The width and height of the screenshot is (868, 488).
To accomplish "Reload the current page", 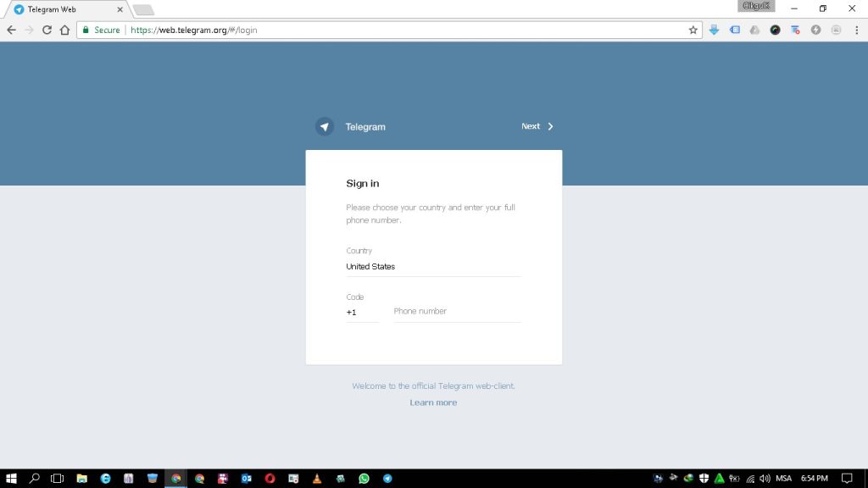I will pyautogui.click(x=47, y=30).
